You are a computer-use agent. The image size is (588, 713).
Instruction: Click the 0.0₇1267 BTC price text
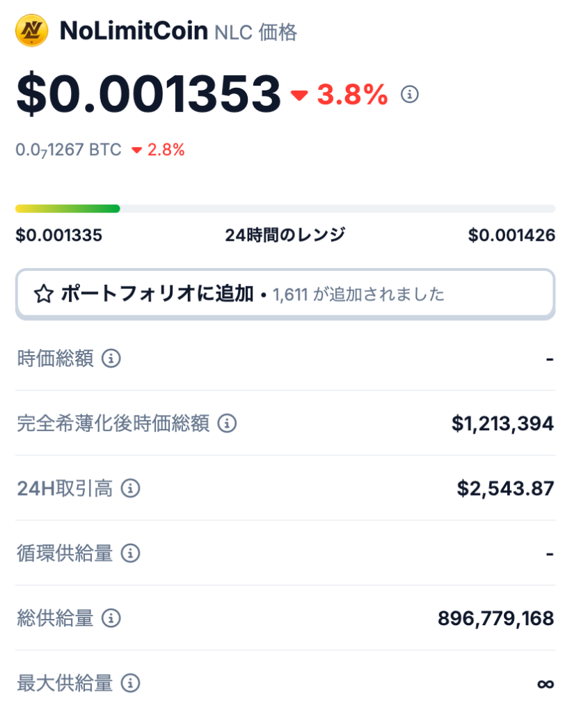coord(69,150)
